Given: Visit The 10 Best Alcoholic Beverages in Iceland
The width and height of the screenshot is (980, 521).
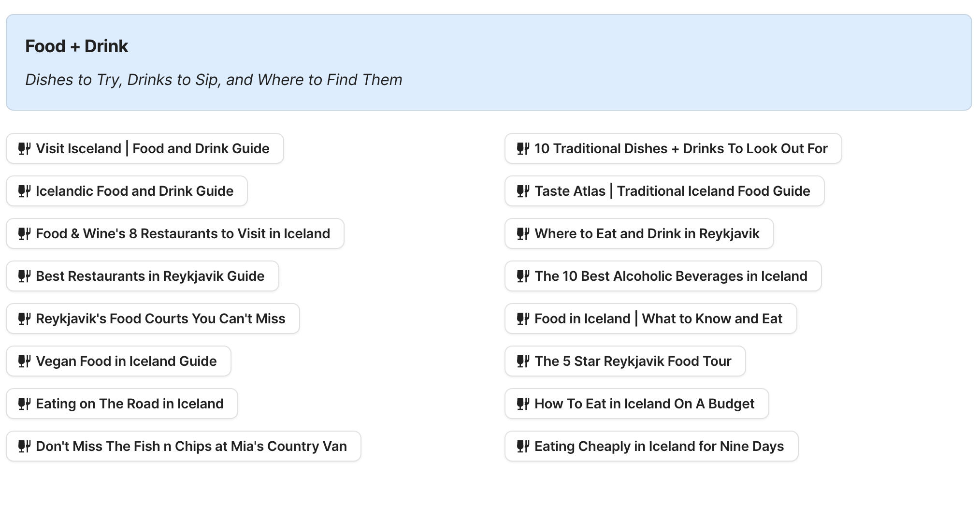Looking at the screenshot, I should tap(671, 276).
